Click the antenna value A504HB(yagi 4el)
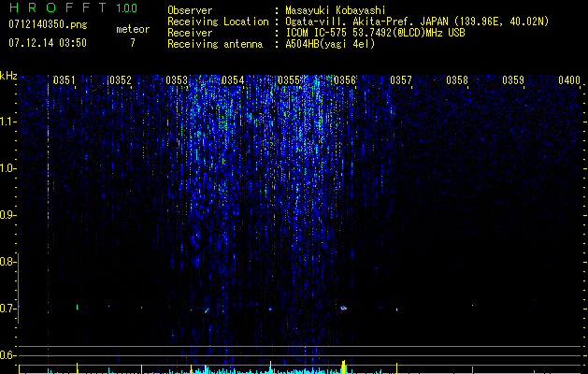This screenshot has width=588, height=374. pyautogui.click(x=330, y=44)
